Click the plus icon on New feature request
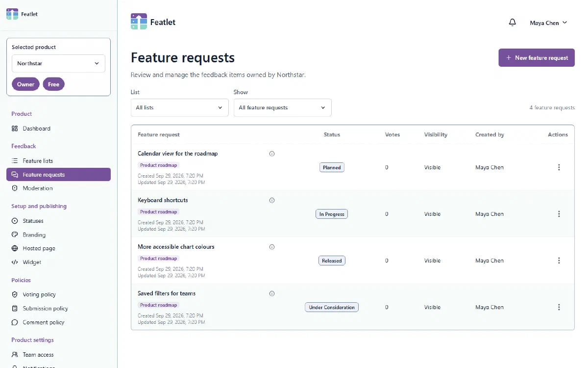The image size is (588, 368). click(509, 58)
